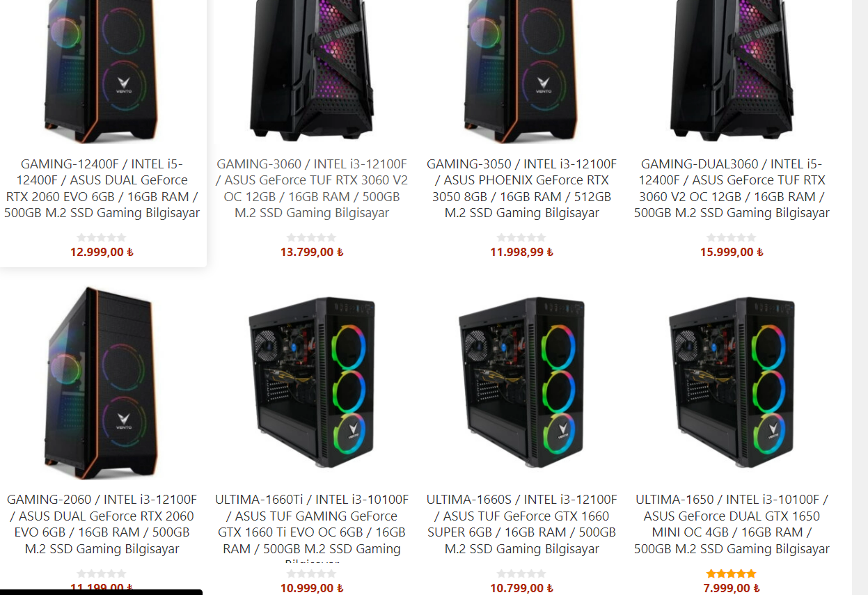
Task: Open the GAMING-DUAL3060 i5-12400F title link
Action: tap(732, 189)
